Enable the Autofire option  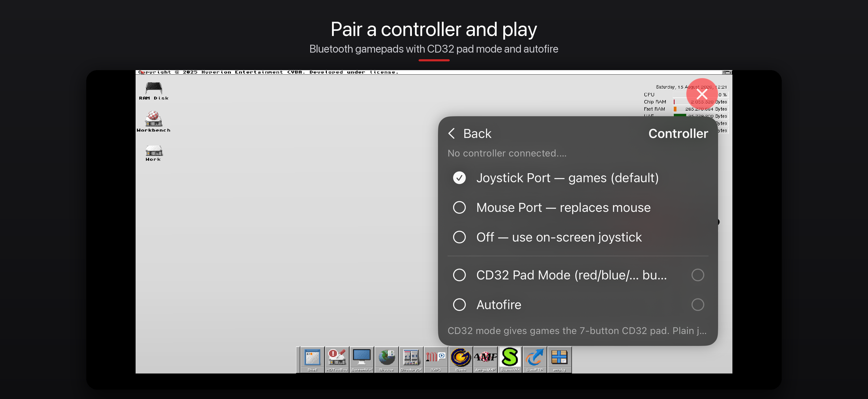[459, 304]
